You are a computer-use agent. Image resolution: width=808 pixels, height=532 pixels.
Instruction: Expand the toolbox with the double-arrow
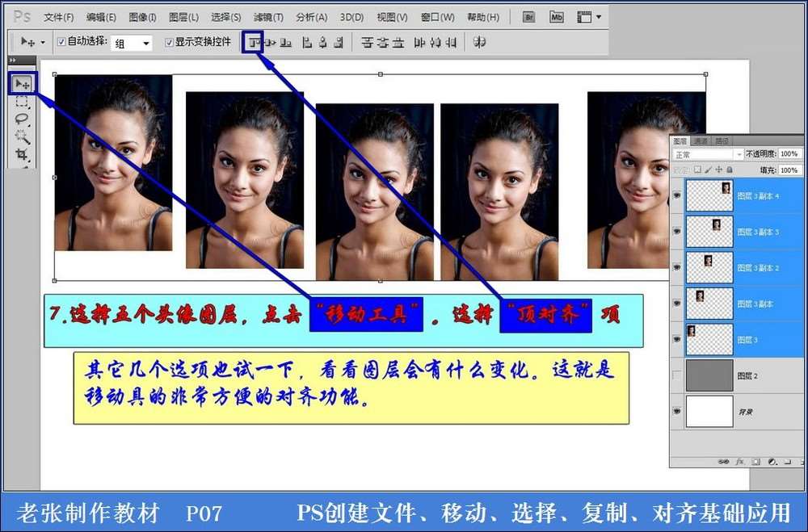pos(13,61)
